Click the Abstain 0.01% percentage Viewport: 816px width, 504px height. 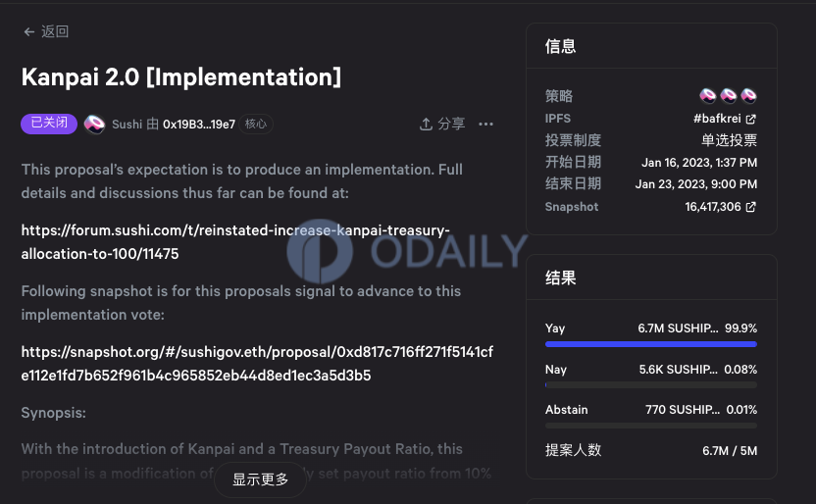pyautogui.click(x=741, y=410)
